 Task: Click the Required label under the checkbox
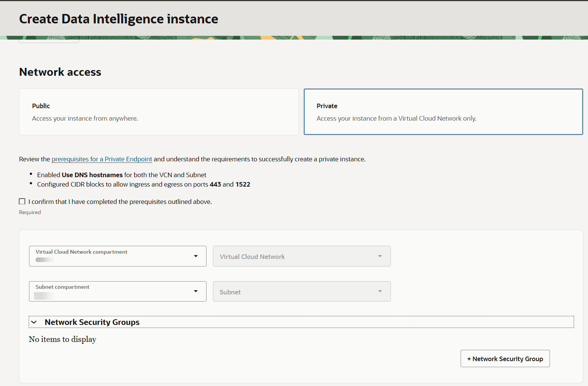[30, 212]
